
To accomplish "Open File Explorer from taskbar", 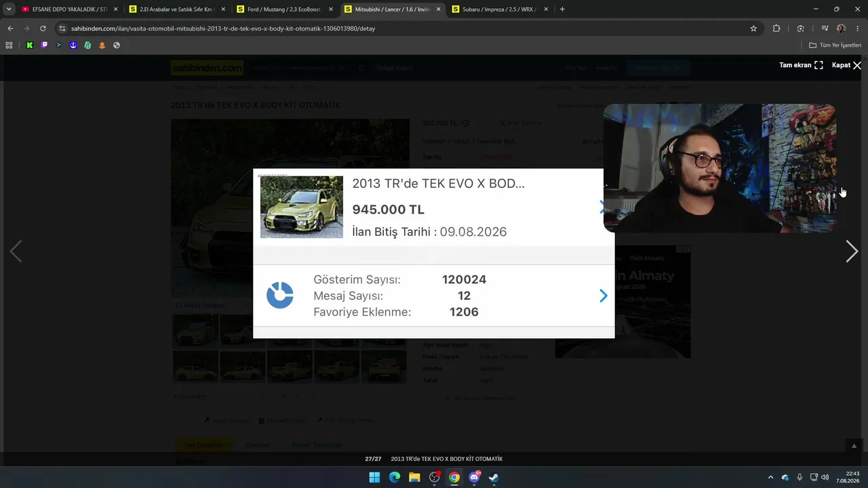I will click(414, 477).
